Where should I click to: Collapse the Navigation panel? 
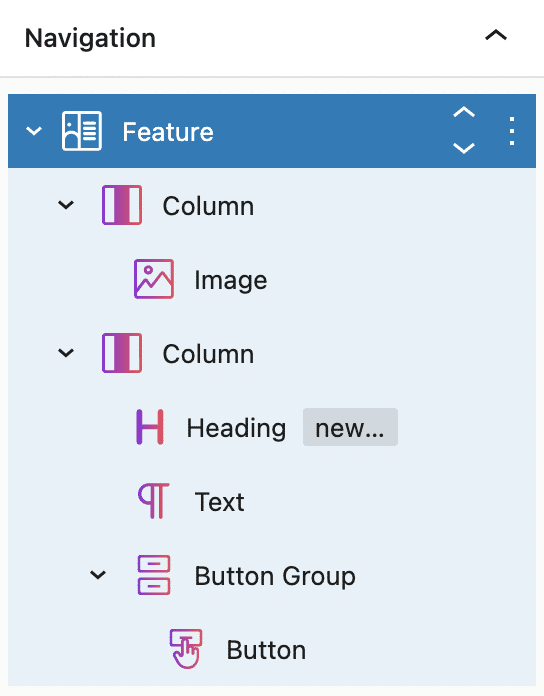click(x=496, y=35)
